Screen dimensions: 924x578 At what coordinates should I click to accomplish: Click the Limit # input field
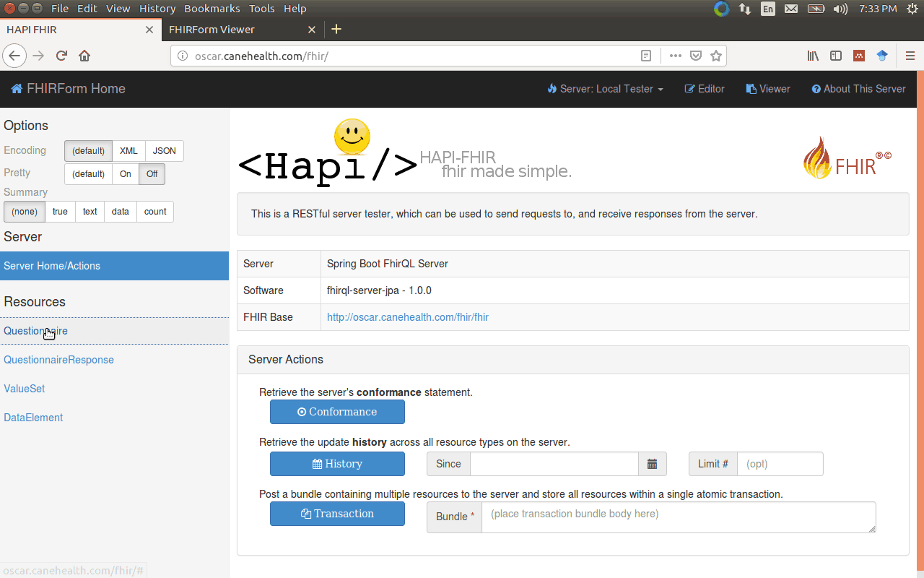click(x=780, y=464)
